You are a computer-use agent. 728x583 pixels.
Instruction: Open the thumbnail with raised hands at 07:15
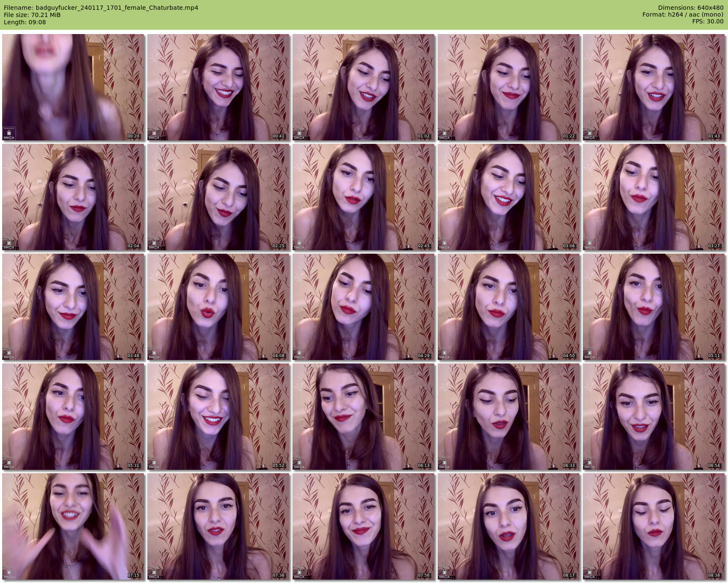(x=73, y=526)
